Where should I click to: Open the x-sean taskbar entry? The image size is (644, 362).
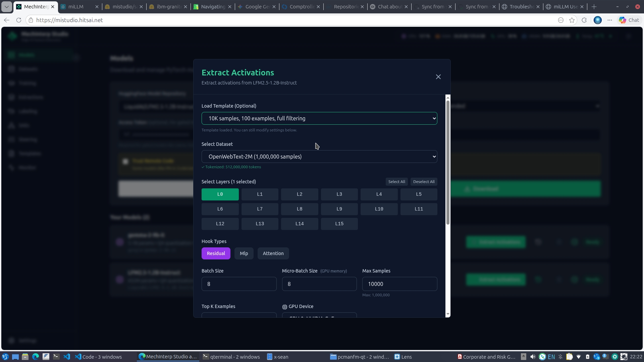[x=278, y=357]
